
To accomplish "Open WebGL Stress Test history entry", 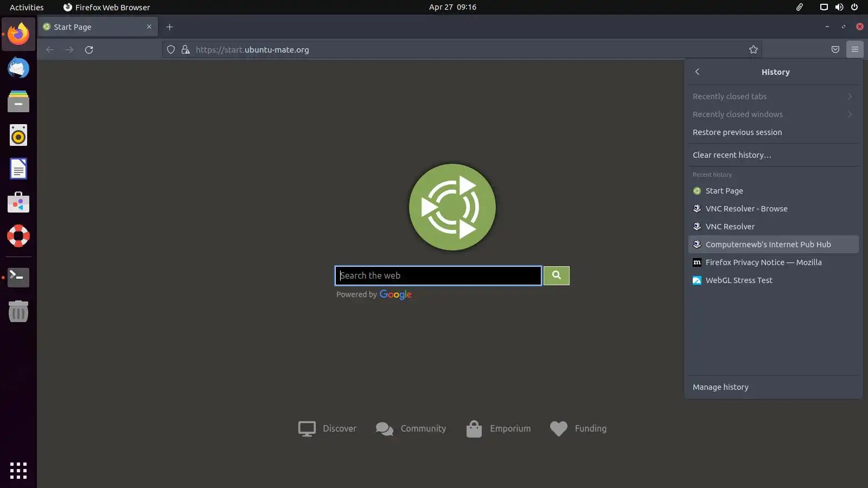I will pyautogui.click(x=774, y=280).
